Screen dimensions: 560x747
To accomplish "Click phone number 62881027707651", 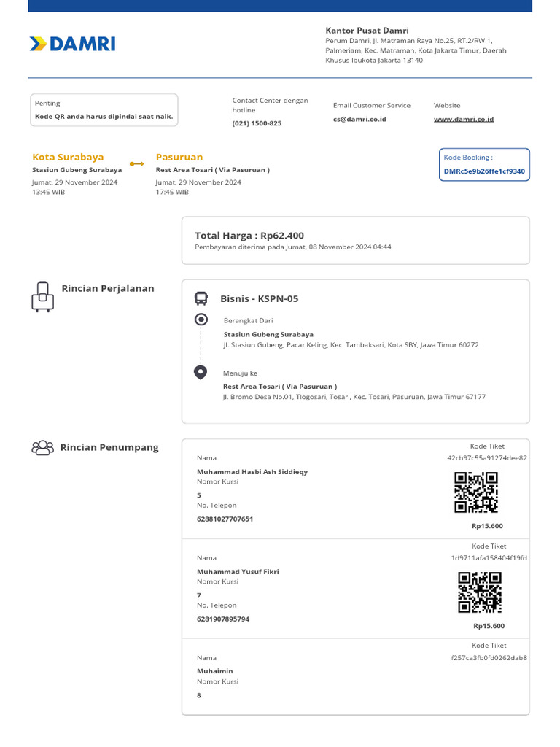I will (x=225, y=519).
